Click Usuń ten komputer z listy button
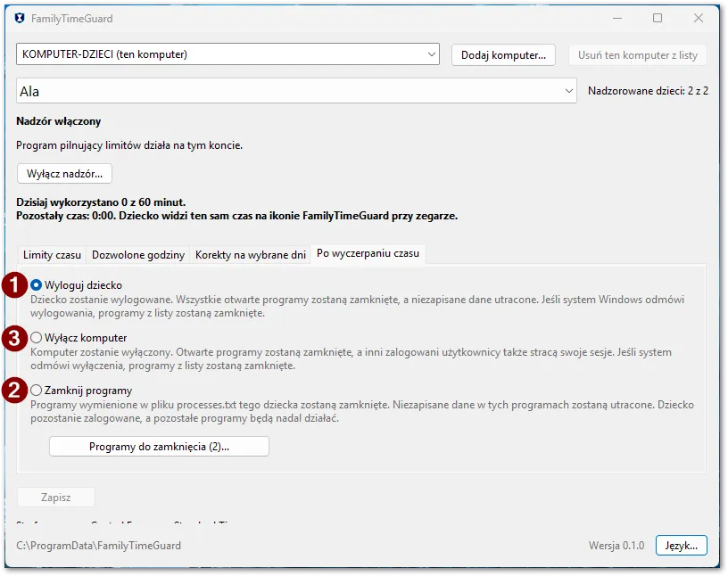Viewport: 728px width, 576px height. click(x=638, y=55)
